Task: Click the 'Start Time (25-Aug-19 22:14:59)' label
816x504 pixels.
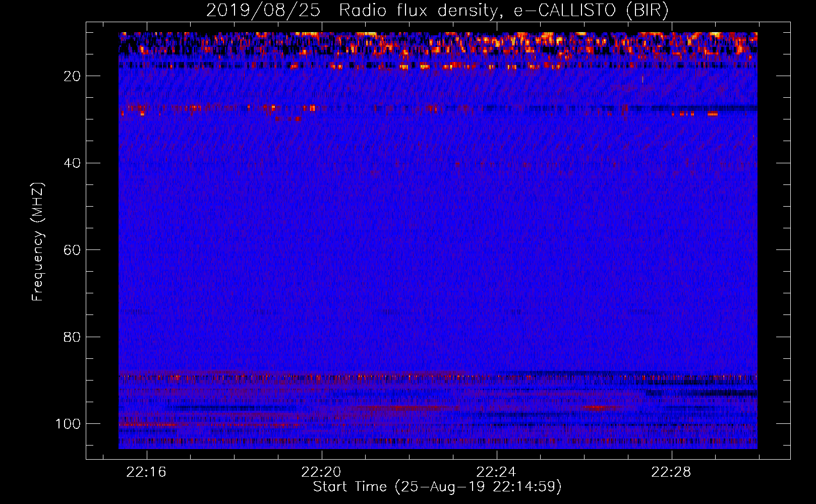Action: click(x=437, y=487)
